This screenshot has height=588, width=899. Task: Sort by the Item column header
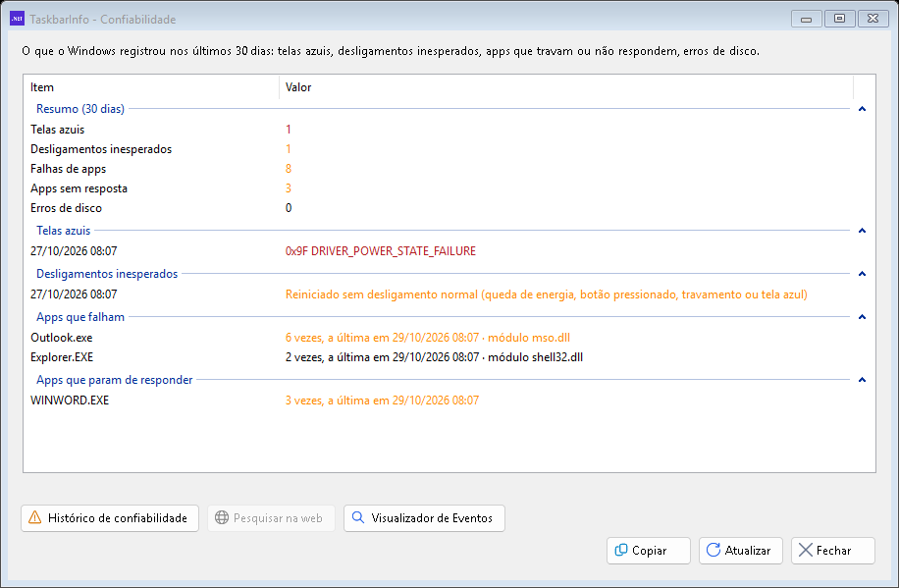pyautogui.click(x=151, y=87)
